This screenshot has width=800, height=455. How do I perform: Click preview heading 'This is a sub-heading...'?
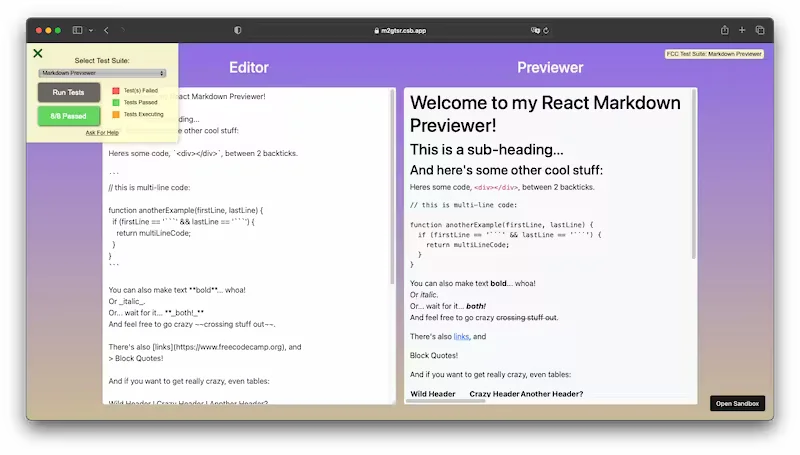[x=487, y=149]
